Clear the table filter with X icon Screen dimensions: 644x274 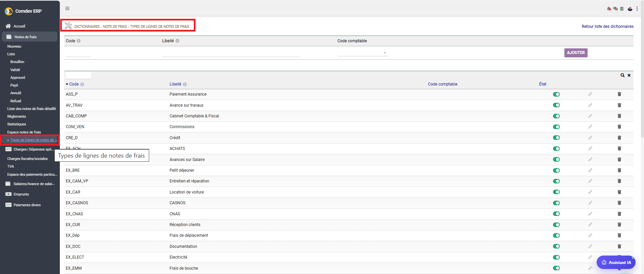point(629,75)
